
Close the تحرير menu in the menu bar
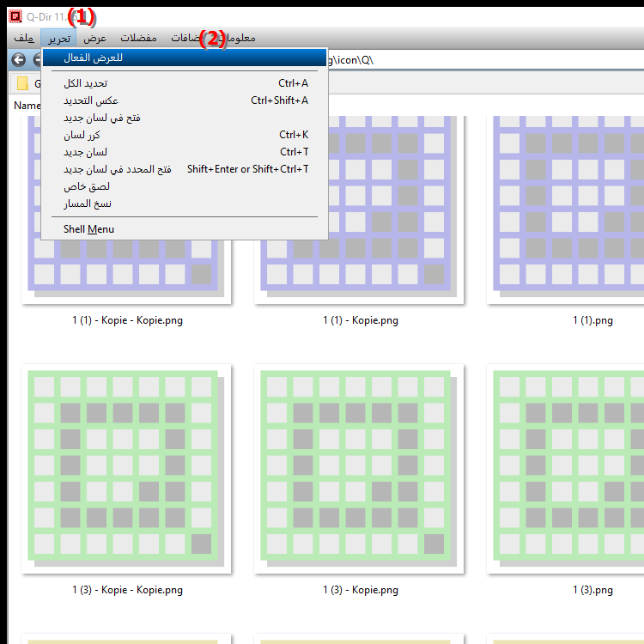(58, 38)
